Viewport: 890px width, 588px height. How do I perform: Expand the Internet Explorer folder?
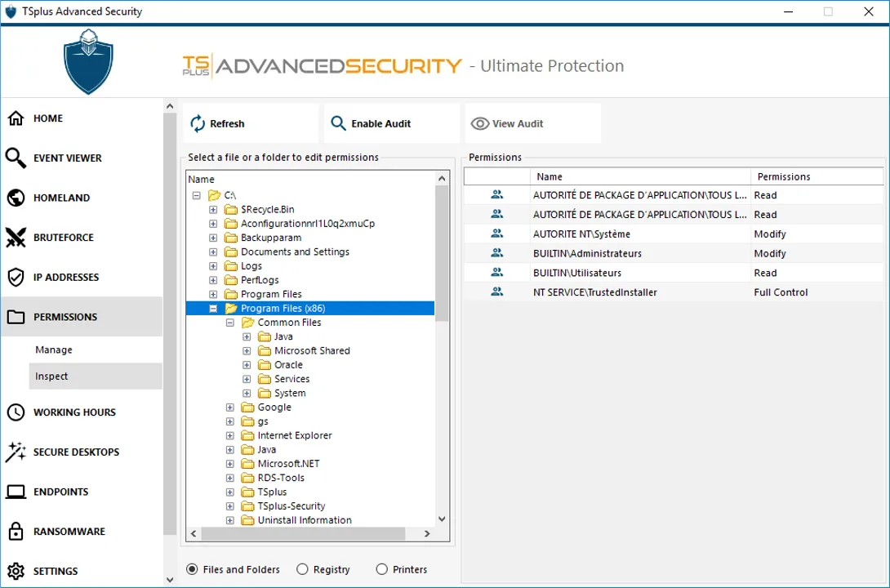[x=230, y=436]
